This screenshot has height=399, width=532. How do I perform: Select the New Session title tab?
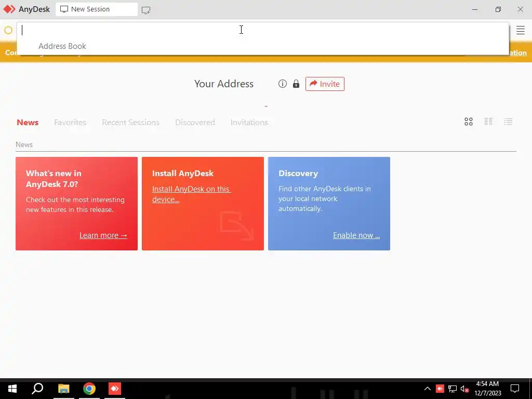[x=96, y=9]
